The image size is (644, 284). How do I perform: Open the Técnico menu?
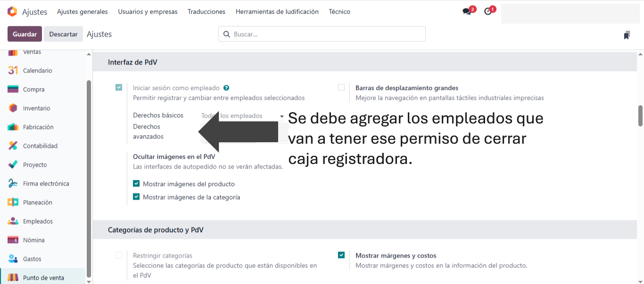[339, 12]
